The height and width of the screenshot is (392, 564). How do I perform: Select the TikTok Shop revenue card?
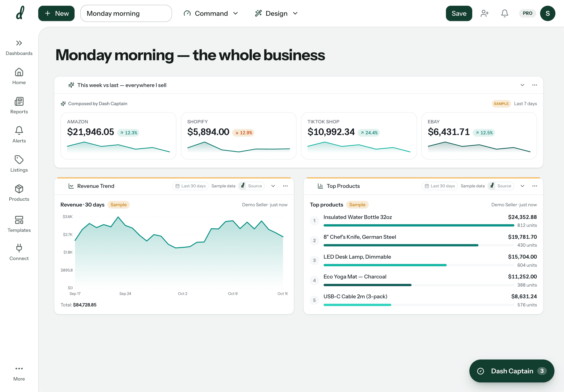359,136
